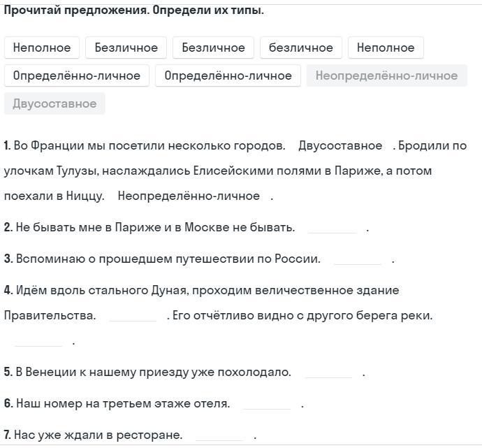Image resolution: width=482 pixels, height=448 pixels.
Task: Choose the first "Определённо-личное" chip
Action: point(77,75)
